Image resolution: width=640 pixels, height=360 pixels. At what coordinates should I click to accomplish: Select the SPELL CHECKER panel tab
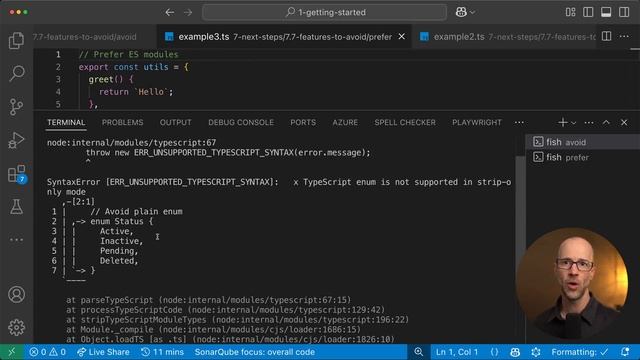(x=405, y=122)
